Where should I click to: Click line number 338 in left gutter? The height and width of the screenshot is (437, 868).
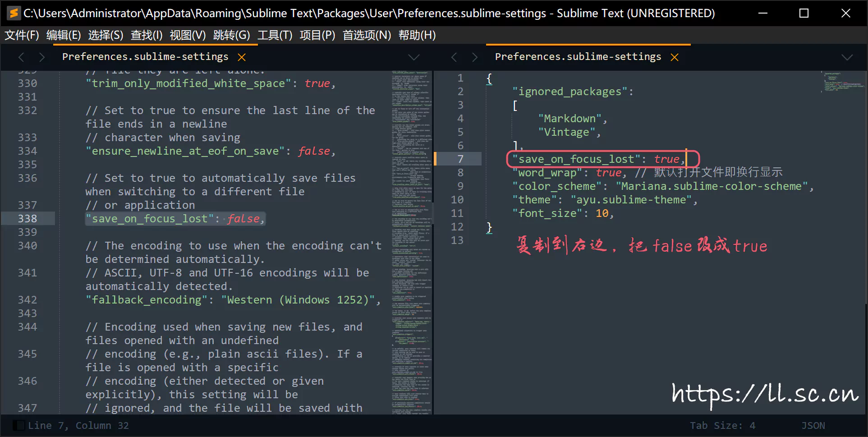click(28, 219)
